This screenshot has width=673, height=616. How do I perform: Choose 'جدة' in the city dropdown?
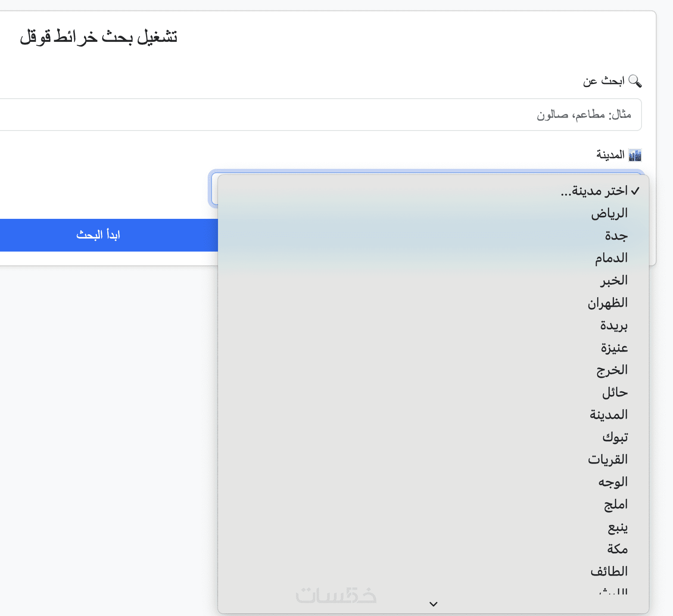pos(616,236)
